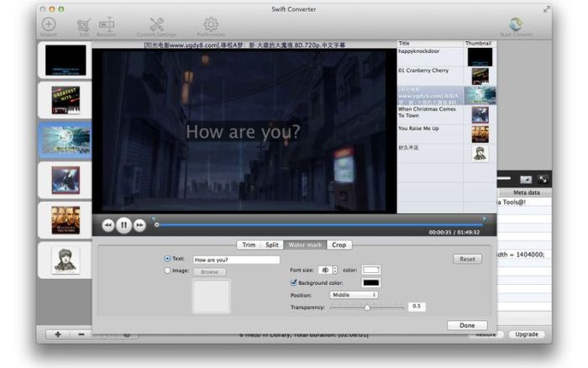
Task: Select the Text watermark radio button
Action: [167, 259]
